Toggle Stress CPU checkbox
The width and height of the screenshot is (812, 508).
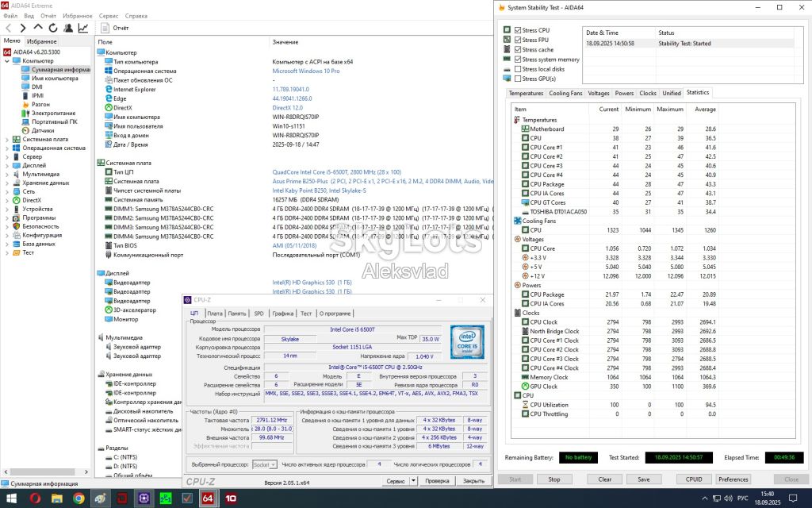[x=518, y=30]
